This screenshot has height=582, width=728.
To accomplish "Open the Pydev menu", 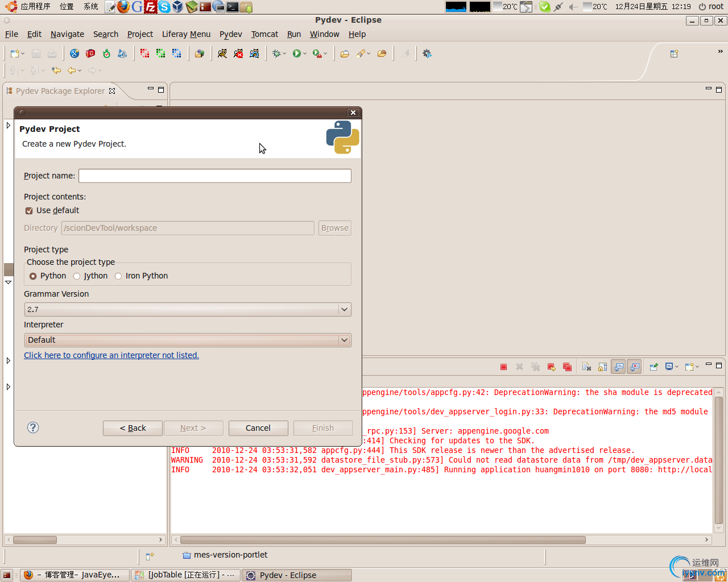I will coord(231,34).
